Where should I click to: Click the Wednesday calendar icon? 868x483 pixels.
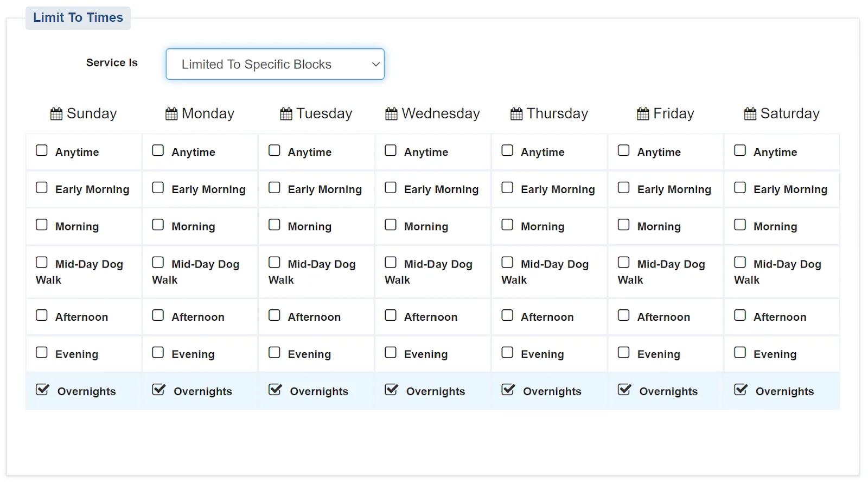pos(391,114)
